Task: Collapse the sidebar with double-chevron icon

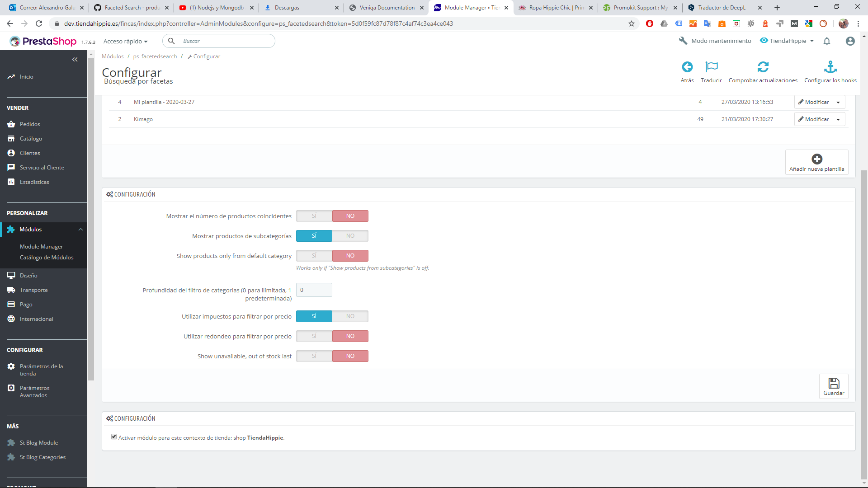Action: [75, 60]
